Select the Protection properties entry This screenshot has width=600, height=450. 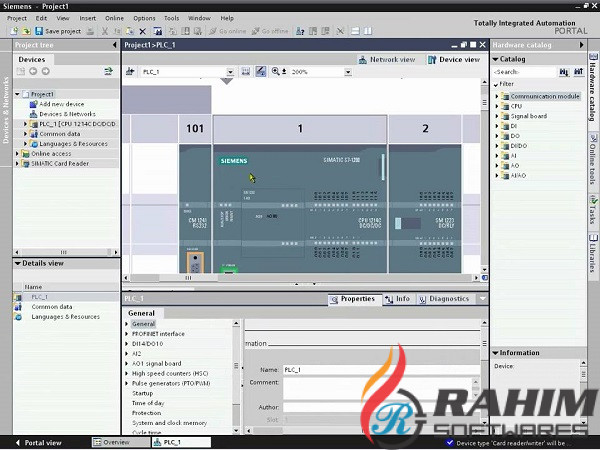pyautogui.click(x=146, y=413)
